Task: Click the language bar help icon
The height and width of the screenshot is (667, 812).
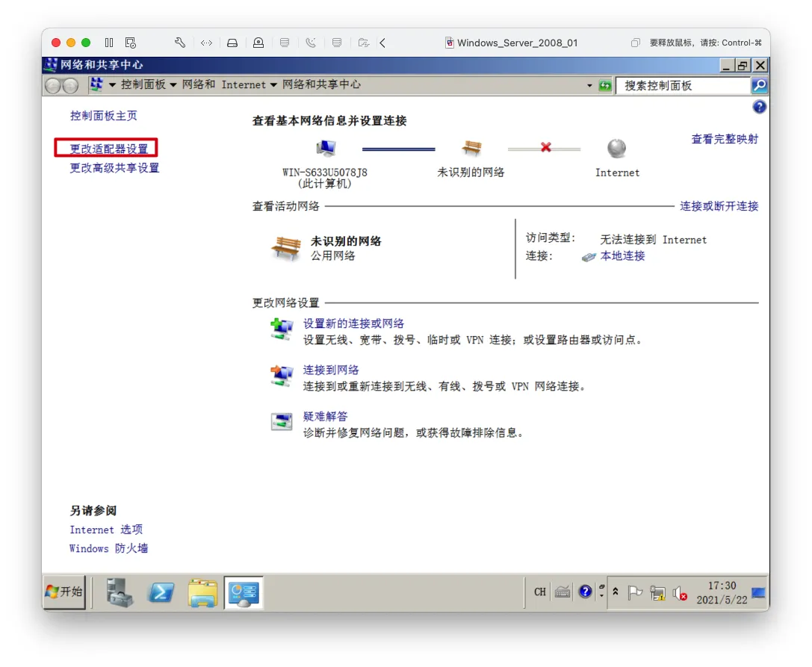Action: tap(585, 592)
